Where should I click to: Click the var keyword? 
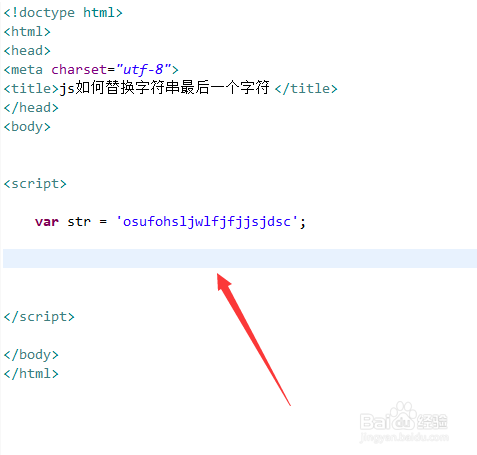click(47, 222)
